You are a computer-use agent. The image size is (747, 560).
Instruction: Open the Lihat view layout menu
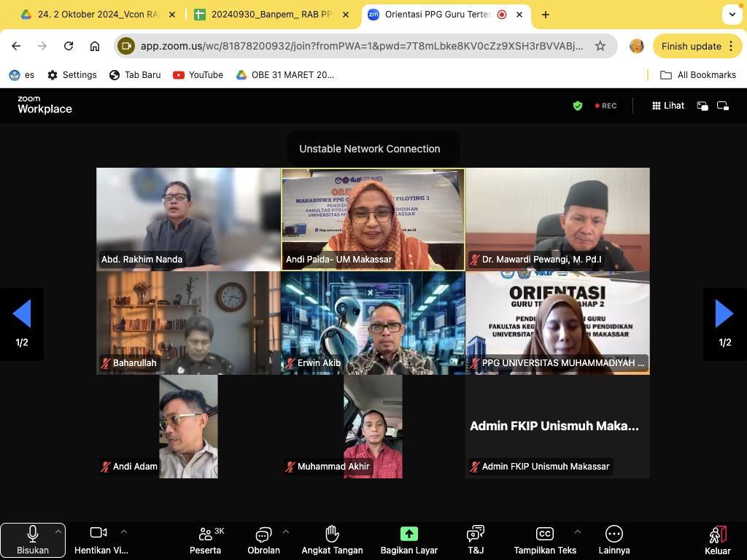(668, 106)
